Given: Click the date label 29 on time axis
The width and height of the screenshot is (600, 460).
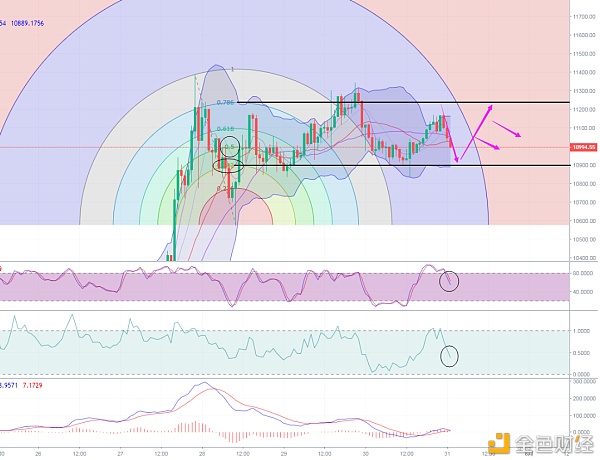Looking at the screenshot, I should point(284,453).
